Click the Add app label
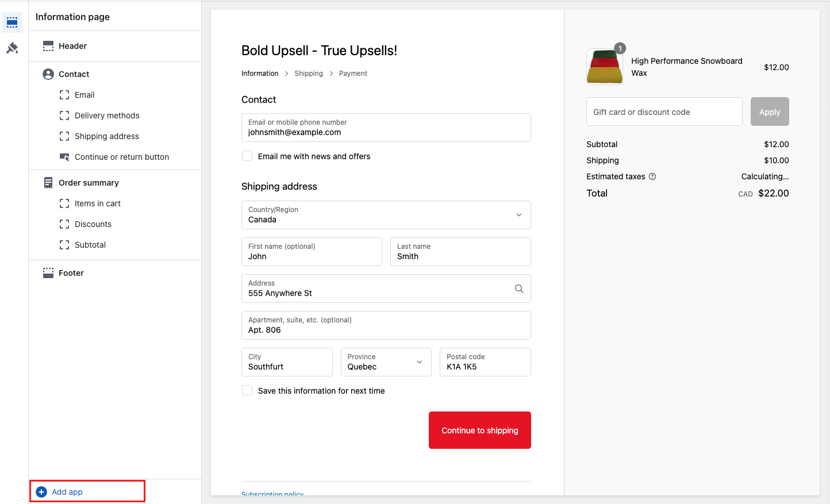This screenshot has width=830, height=504. tap(67, 492)
